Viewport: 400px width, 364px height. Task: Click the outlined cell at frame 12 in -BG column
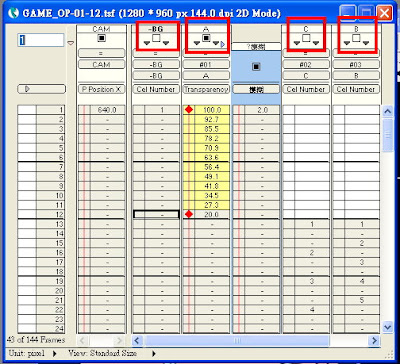156,214
